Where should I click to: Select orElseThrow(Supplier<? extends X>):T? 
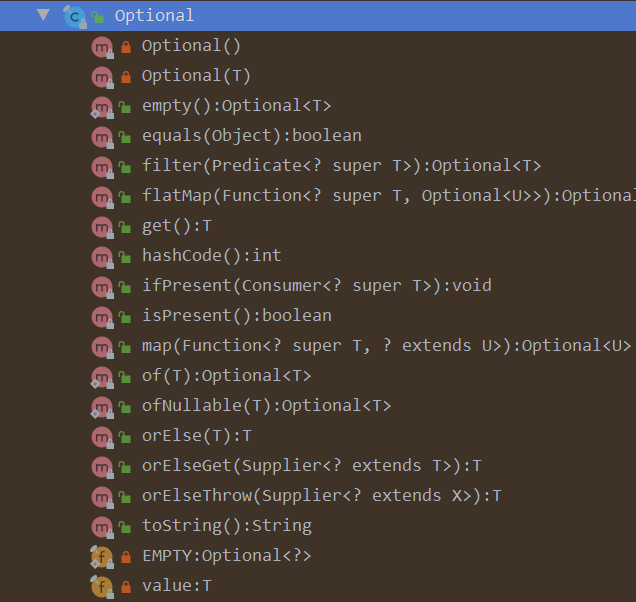pos(322,496)
